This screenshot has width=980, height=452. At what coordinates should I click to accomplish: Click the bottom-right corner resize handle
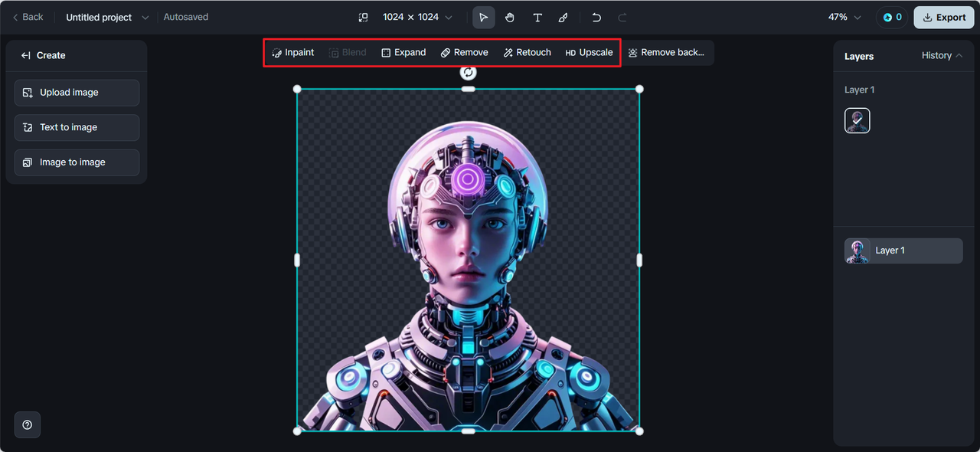639,431
